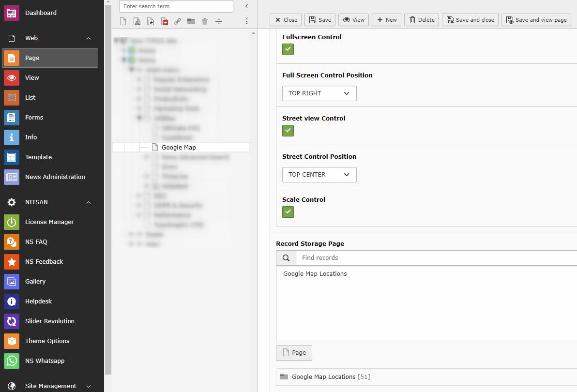Open Slider Revolution module
This screenshot has height=392, width=577.
pyautogui.click(x=50, y=321)
